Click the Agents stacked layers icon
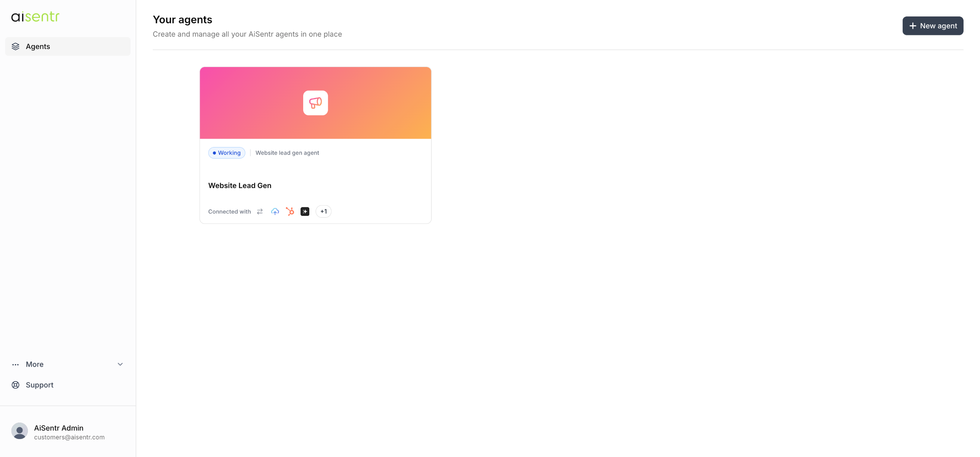This screenshot has width=980, height=457. pos(15,46)
